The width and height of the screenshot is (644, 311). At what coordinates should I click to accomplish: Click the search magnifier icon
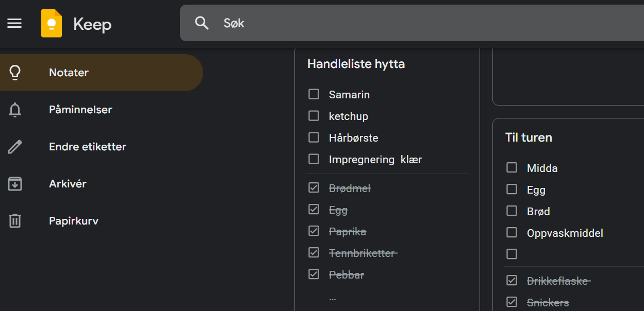tap(202, 23)
